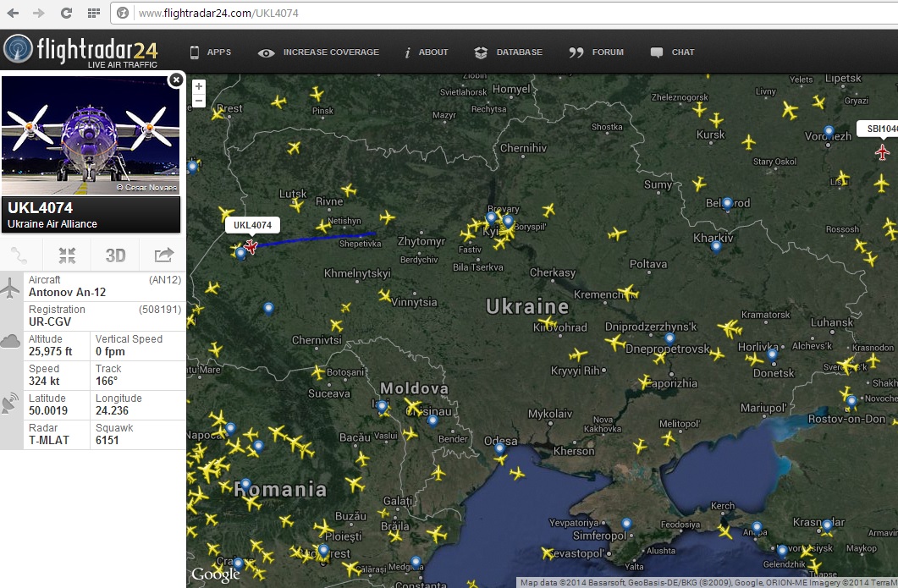This screenshot has width=898, height=588.
Task: Click the yellow aircraft near Poltava
Action: 617,234
